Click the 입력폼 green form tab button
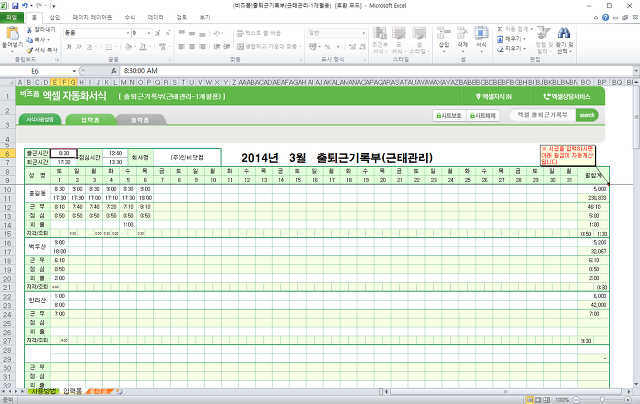Screen dimensions: 640x404 91,120
